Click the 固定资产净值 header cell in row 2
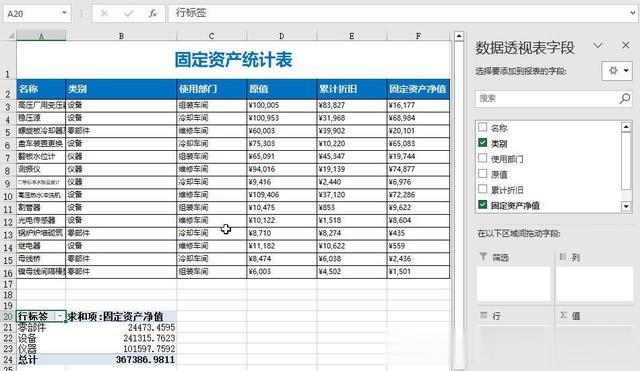This screenshot has height=371, width=640. point(418,89)
